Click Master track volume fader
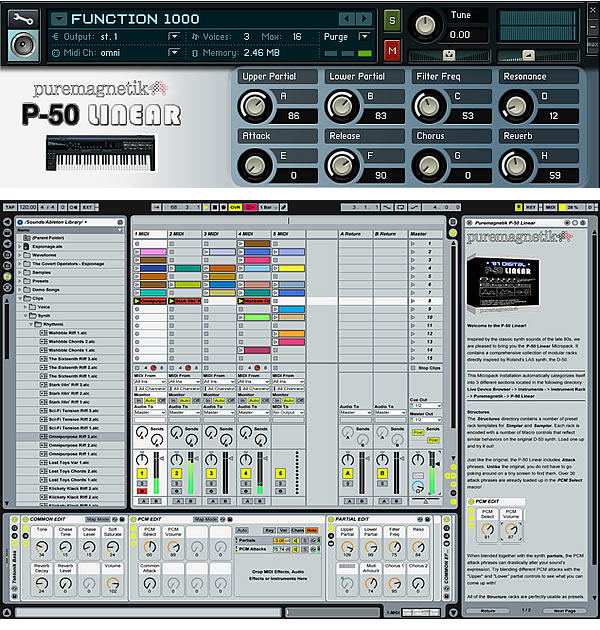This screenshot has height=630, width=600. click(436, 464)
